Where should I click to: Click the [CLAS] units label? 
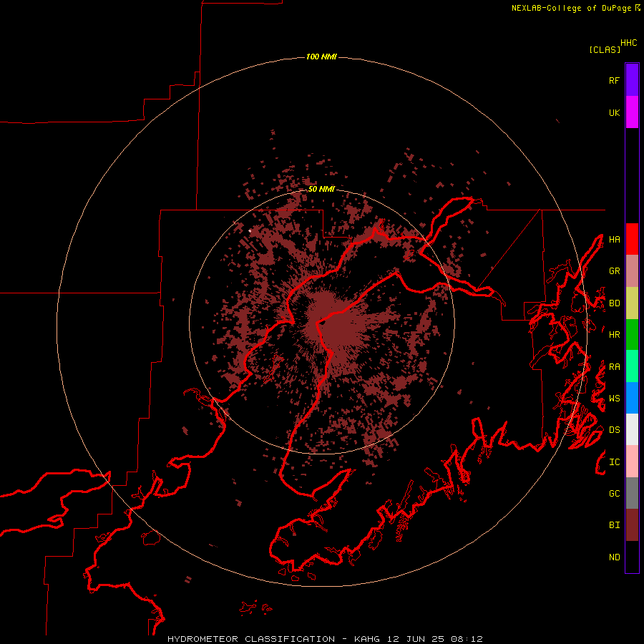point(605,49)
